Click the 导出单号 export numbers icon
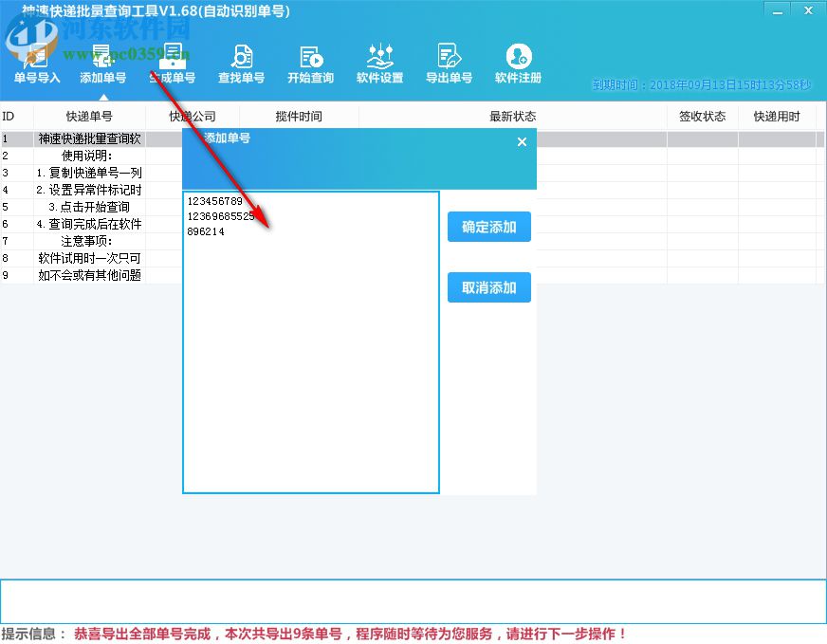This screenshot has width=827, height=644. [449, 62]
